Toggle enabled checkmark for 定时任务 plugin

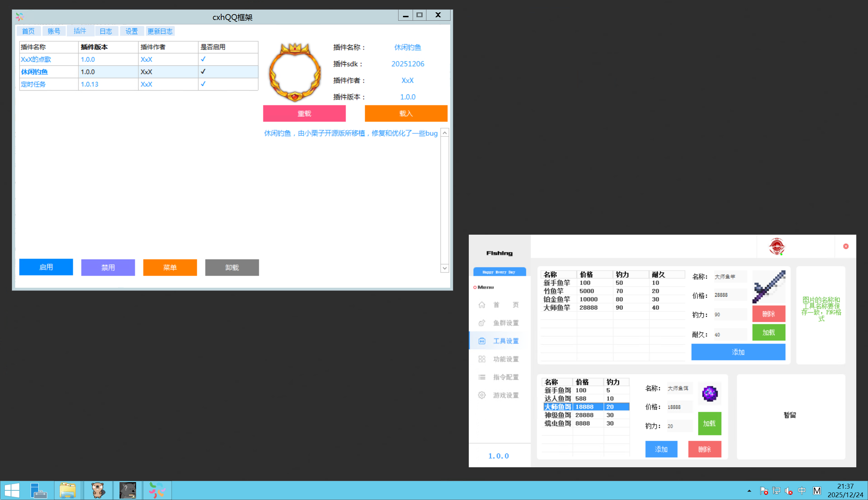(x=203, y=84)
